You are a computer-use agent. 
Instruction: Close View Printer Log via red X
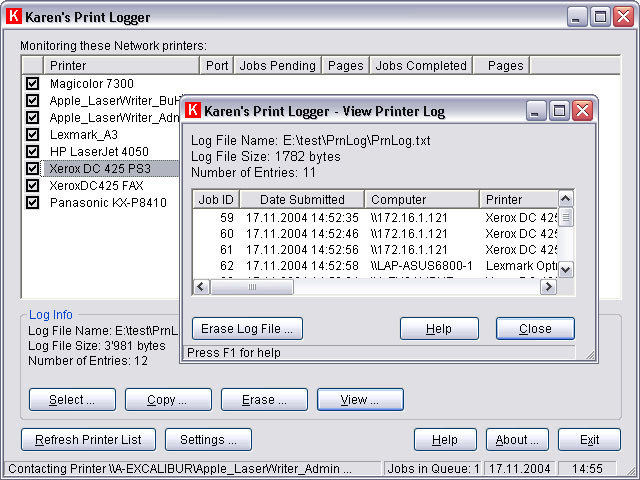[582, 111]
